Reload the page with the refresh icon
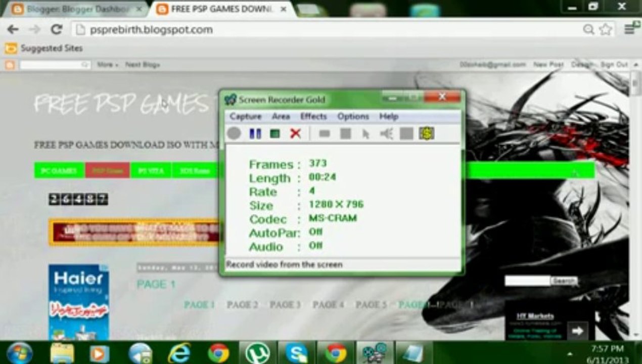This screenshot has height=364, width=642. [56, 29]
